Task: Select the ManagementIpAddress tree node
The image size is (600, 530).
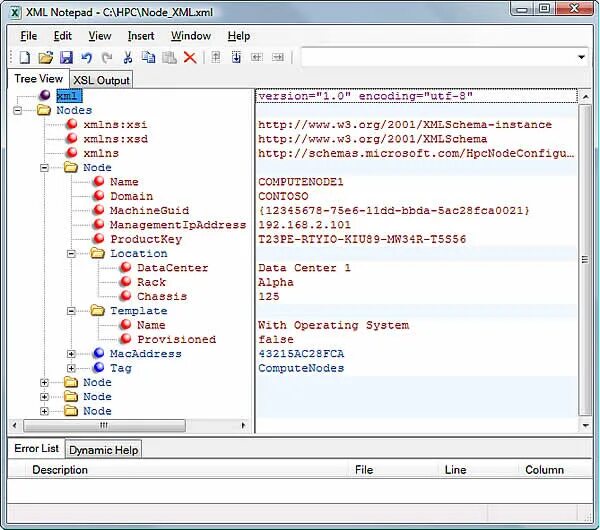Action: pyautogui.click(x=178, y=225)
